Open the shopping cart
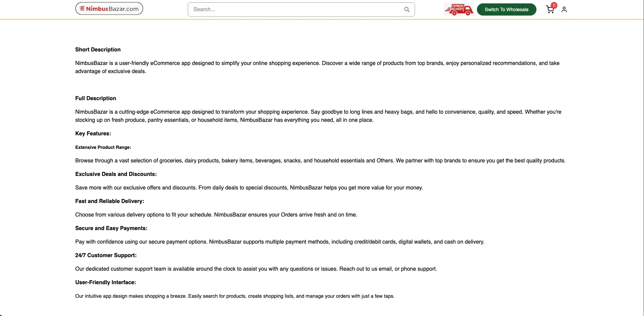 [x=550, y=10]
